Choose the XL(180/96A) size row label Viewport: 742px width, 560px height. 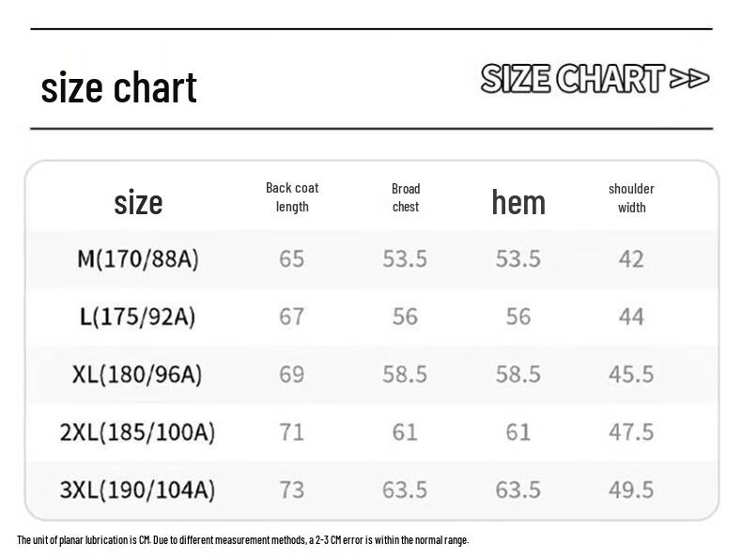[x=137, y=375]
